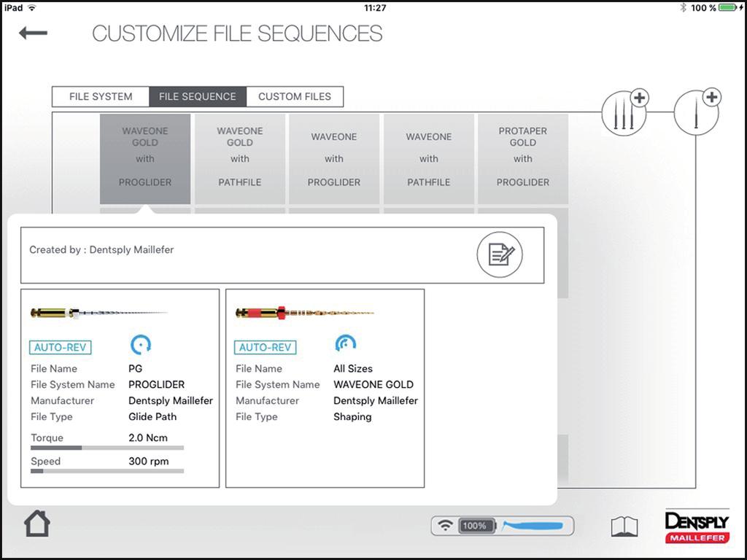The image size is (747, 560).
Task: Edit sequence with the notepad pencil icon
Action: point(500,254)
